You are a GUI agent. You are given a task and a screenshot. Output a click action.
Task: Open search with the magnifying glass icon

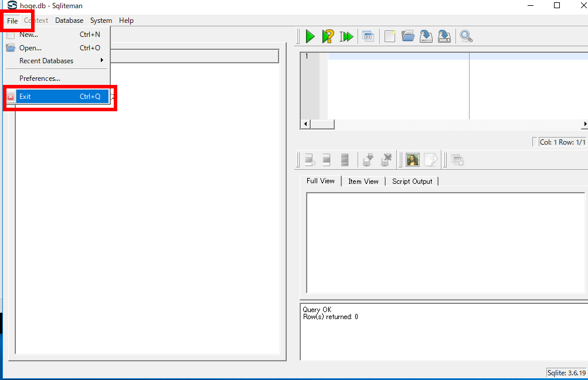coord(466,36)
